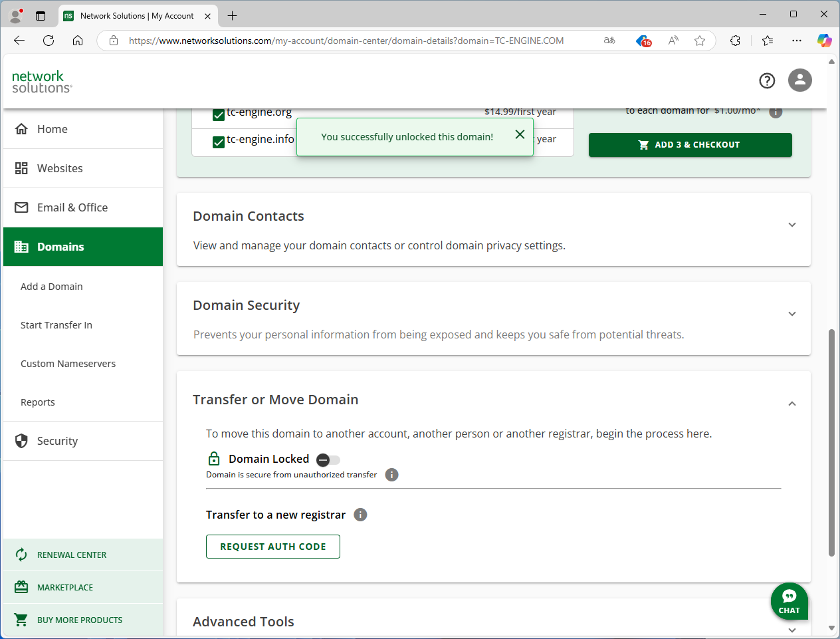Image resolution: width=840 pixels, height=639 pixels.
Task: Uncheck the tc-engine.org checkbox
Action: click(x=219, y=114)
